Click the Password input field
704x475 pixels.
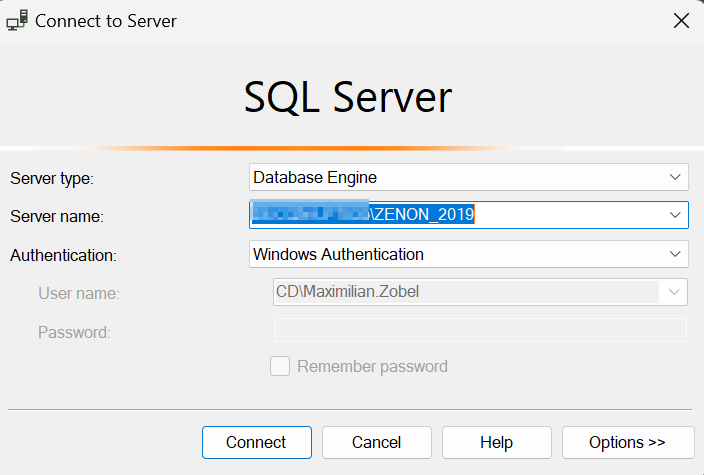tap(480, 331)
